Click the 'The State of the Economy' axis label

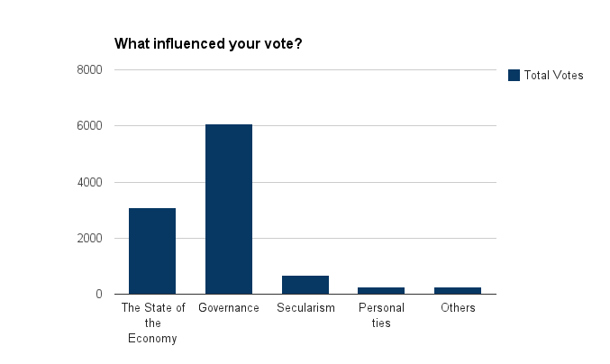click(153, 323)
